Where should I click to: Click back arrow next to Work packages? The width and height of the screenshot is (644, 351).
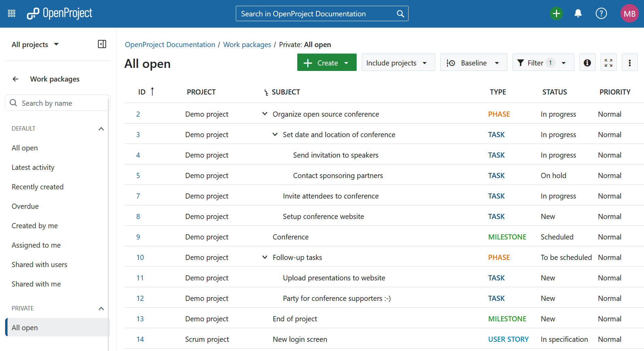[15, 79]
